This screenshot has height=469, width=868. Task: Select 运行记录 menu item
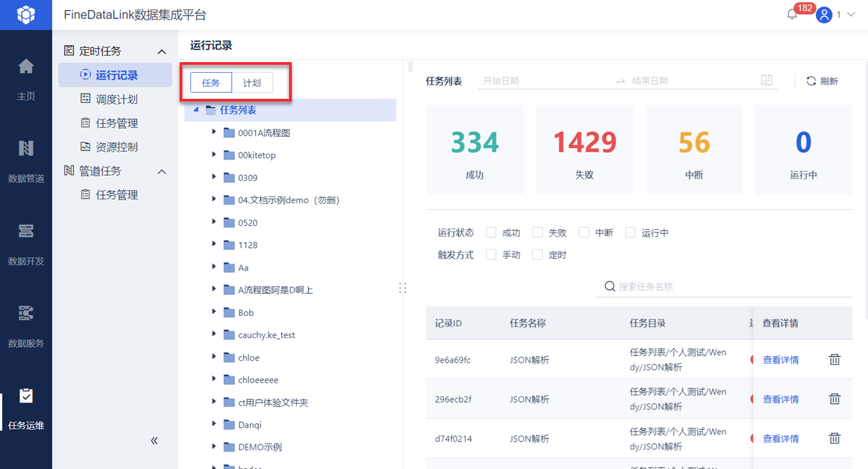115,75
